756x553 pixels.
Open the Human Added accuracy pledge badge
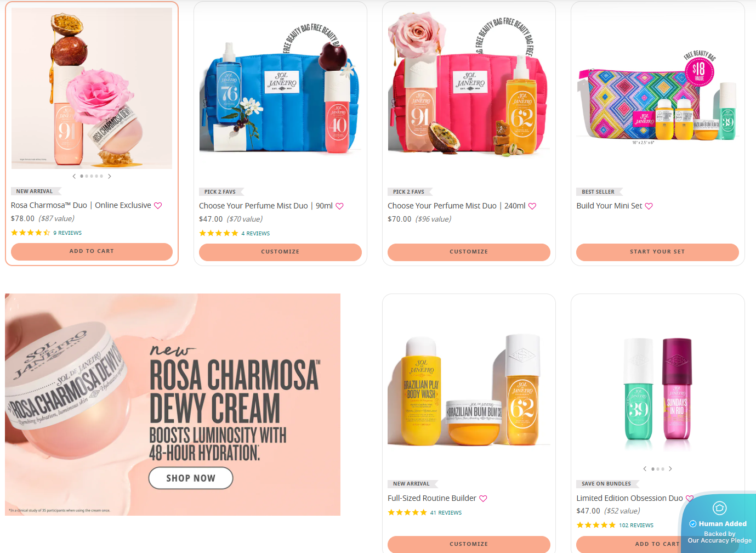click(x=719, y=523)
